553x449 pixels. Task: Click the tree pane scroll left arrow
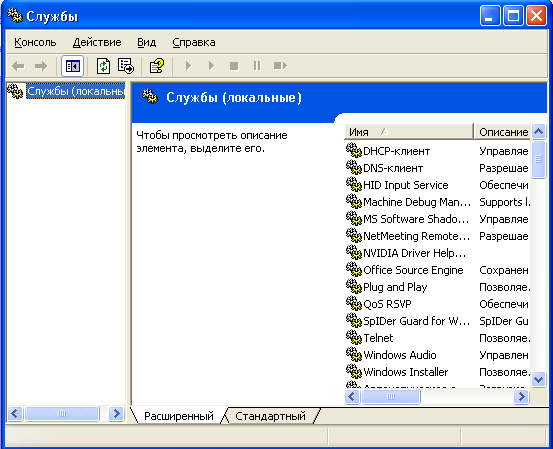(x=15, y=413)
